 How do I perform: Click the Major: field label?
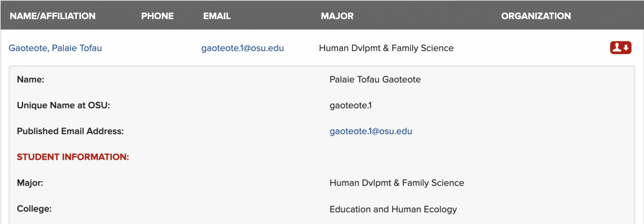pos(30,183)
